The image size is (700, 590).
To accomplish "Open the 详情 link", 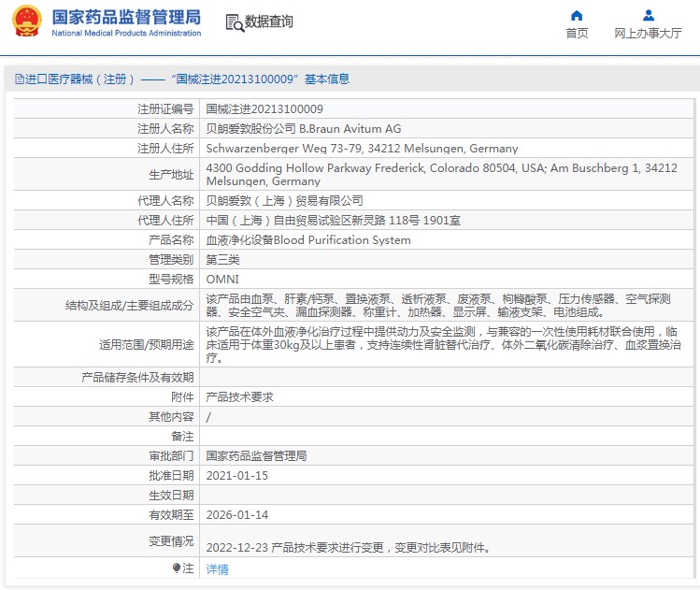I will pos(217,569).
